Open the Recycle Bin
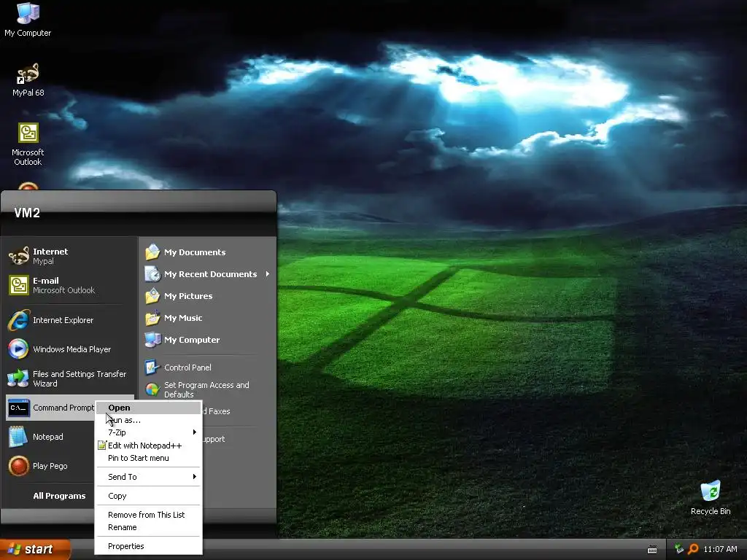This screenshot has height=560, width=747. pos(711,497)
